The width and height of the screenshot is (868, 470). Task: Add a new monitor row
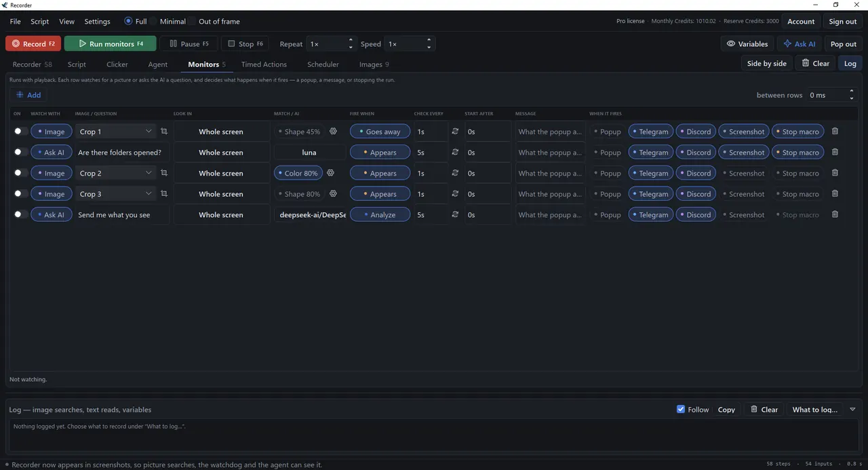coord(28,95)
